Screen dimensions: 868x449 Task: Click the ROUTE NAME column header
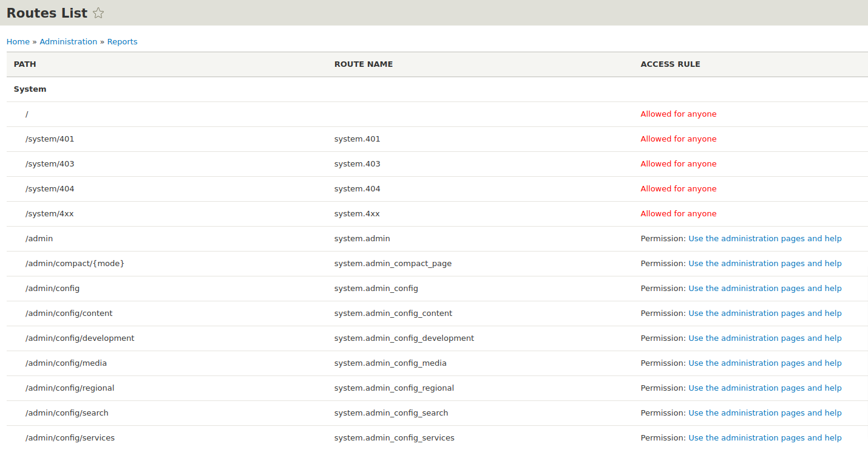[363, 64]
